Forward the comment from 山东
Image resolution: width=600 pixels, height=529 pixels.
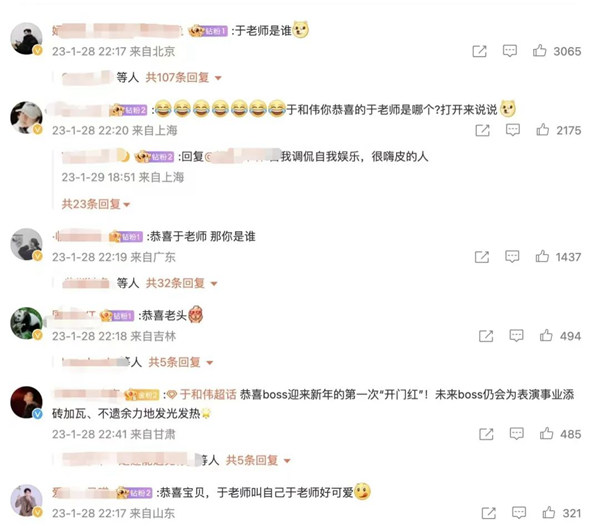[489, 513]
